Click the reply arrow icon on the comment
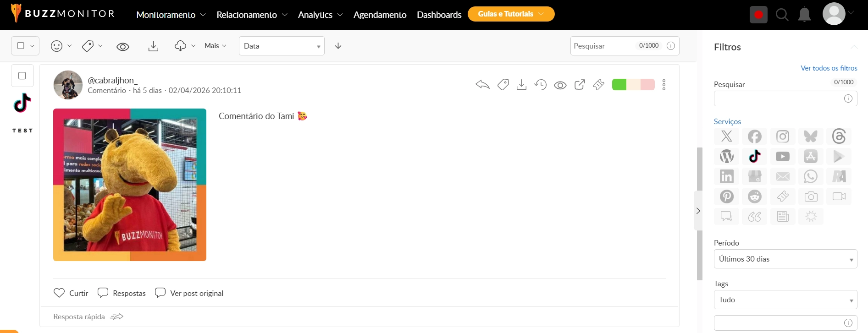This screenshot has width=868, height=333. (x=482, y=85)
